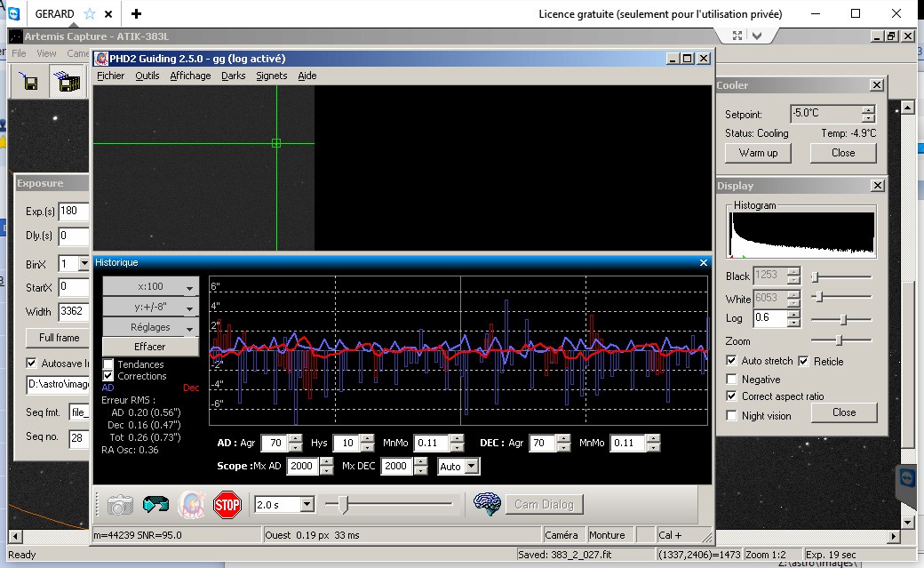This screenshot has width=924, height=568.
Task: Open the brain advanced settings icon
Action: coord(488,504)
